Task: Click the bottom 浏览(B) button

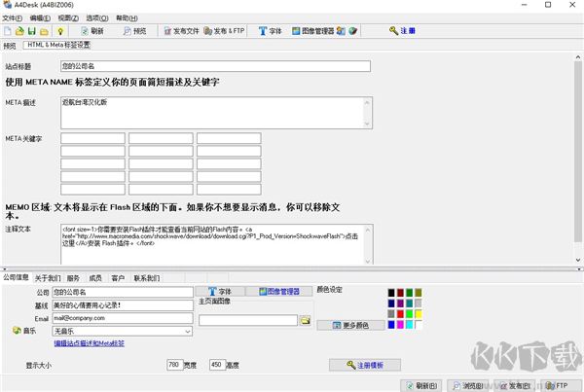Action: point(468,385)
